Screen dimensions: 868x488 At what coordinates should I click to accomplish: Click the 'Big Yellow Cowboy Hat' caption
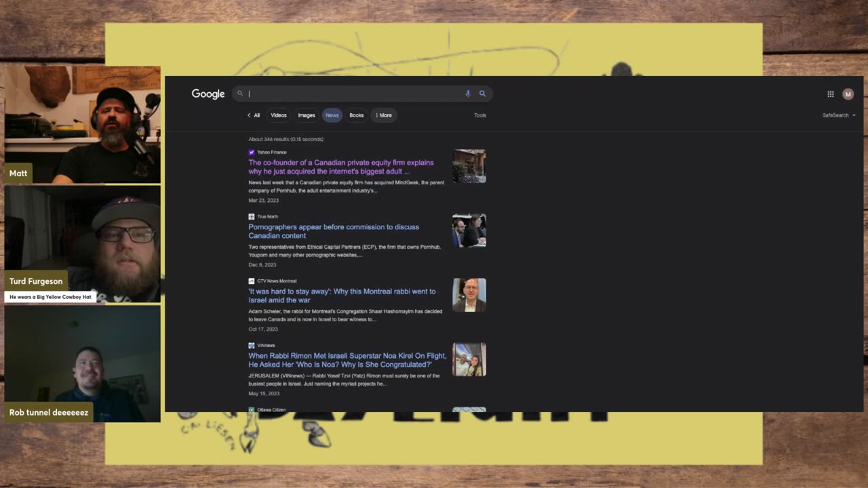50,297
